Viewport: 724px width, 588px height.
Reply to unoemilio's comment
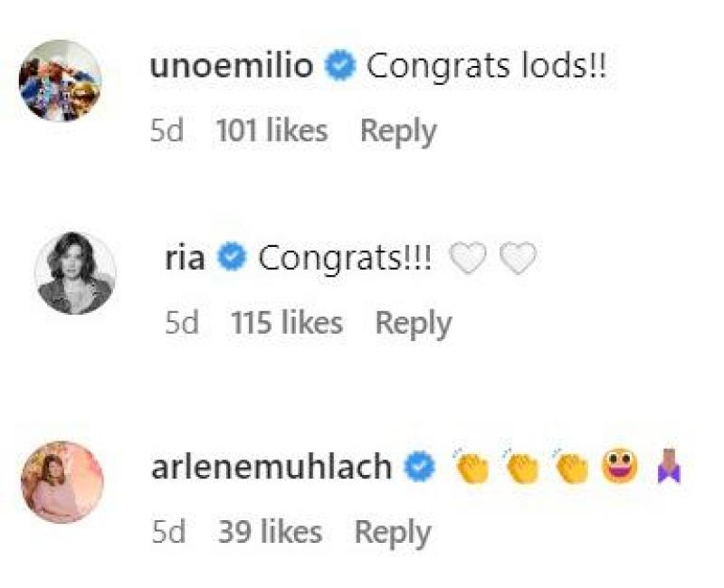click(x=398, y=131)
